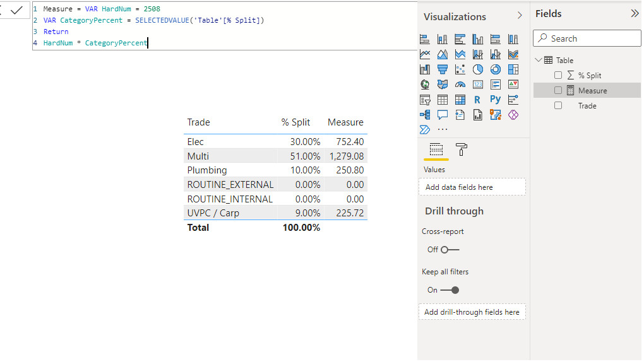Insert a Stacked area chart visual
This screenshot has width=644, height=362.
(x=460, y=54)
